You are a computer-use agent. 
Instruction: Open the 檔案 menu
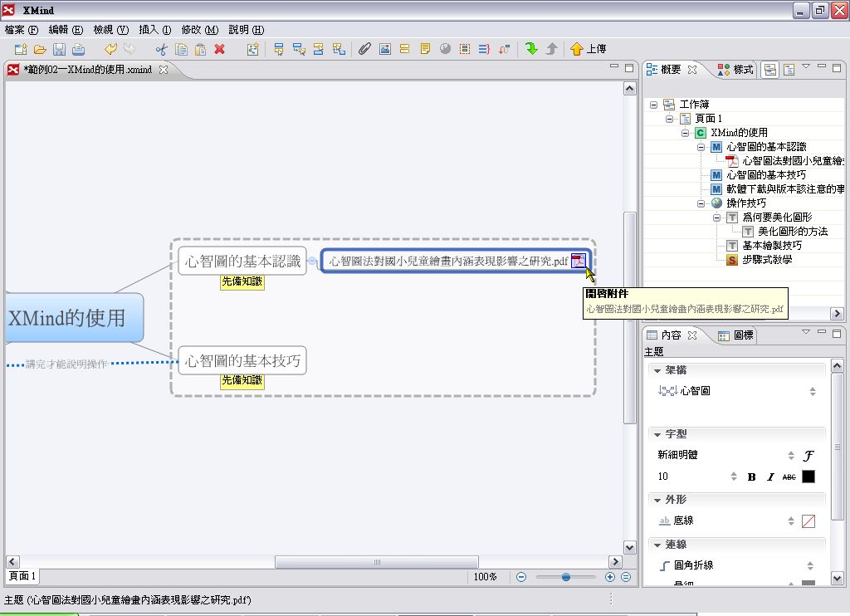click(x=21, y=30)
